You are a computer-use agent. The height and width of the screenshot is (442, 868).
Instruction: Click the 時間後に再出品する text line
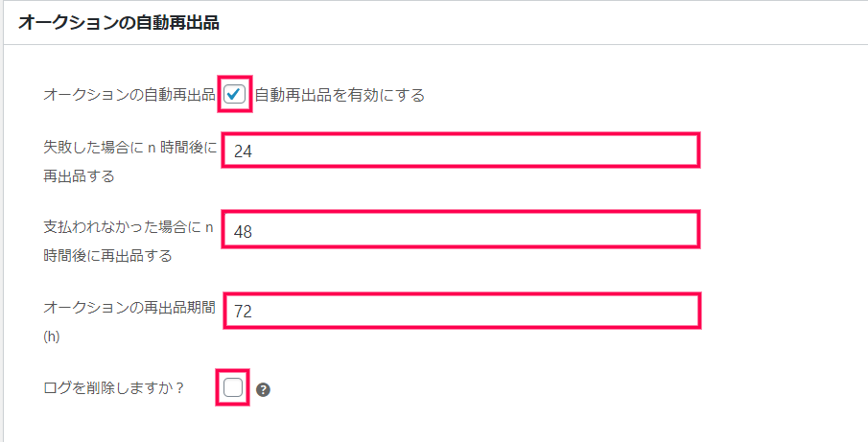(108, 256)
